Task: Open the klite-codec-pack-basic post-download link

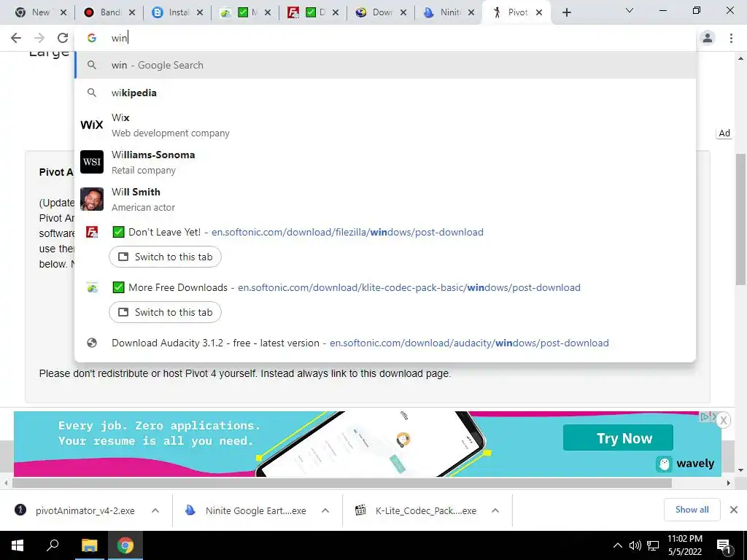Action: coord(409,287)
